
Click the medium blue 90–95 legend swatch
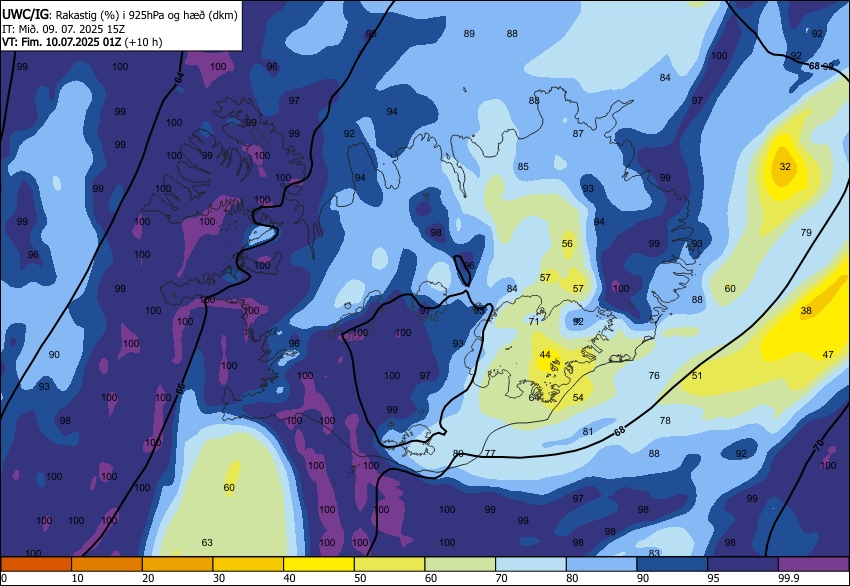[x=672, y=564]
